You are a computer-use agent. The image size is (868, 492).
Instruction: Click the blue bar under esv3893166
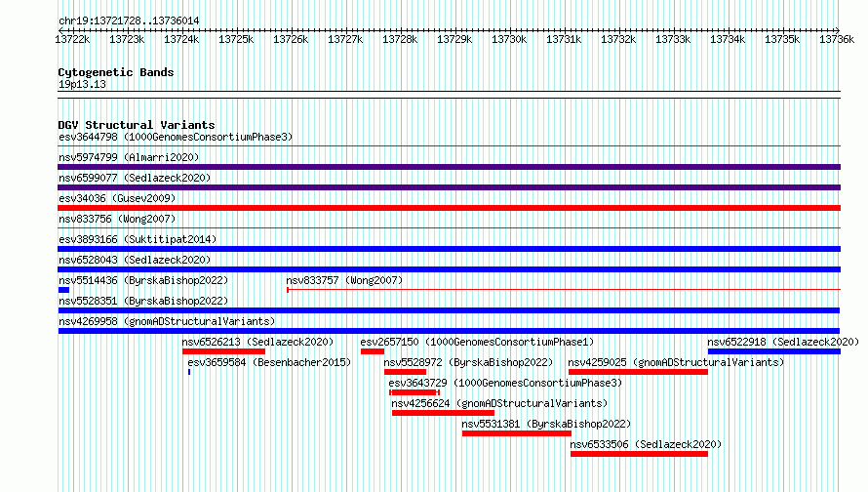[x=449, y=249]
